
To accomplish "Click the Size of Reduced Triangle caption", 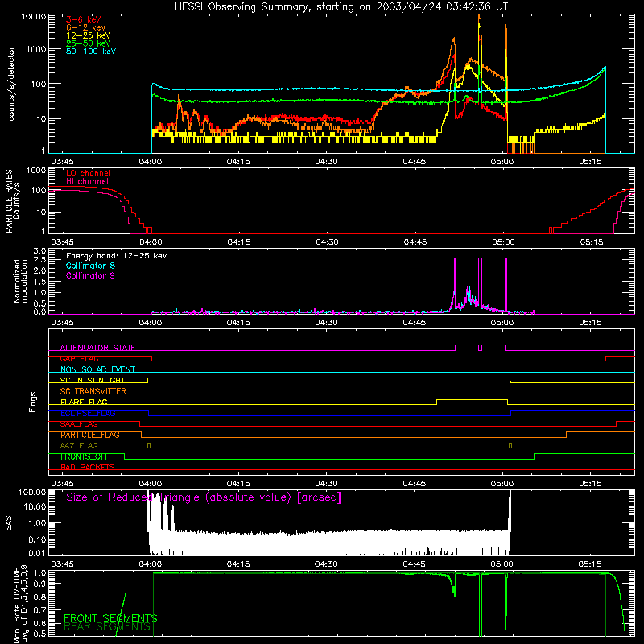I will [x=204, y=497].
